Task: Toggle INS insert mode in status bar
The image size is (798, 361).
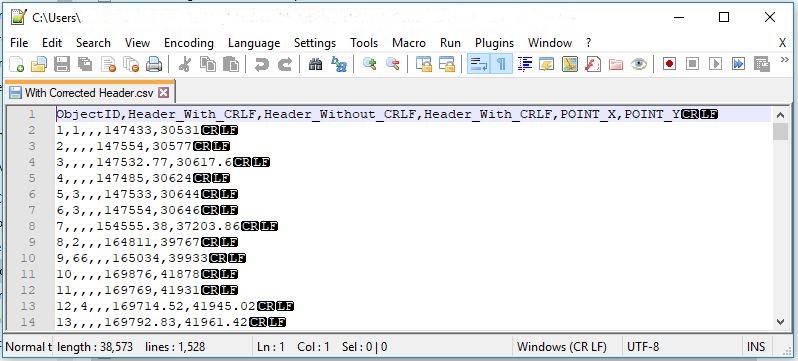Action: 756,347
